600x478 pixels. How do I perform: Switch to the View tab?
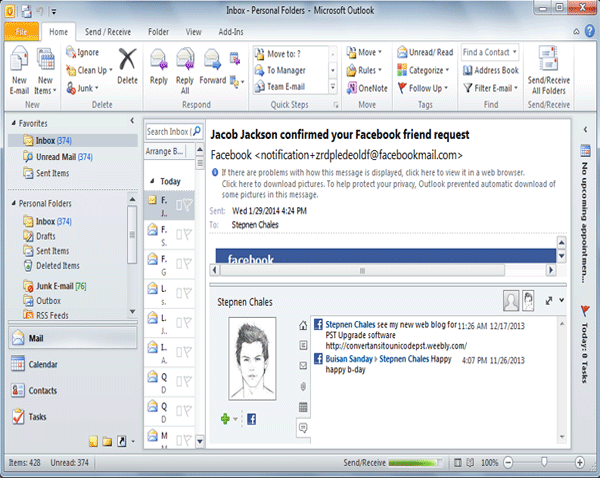tap(193, 32)
